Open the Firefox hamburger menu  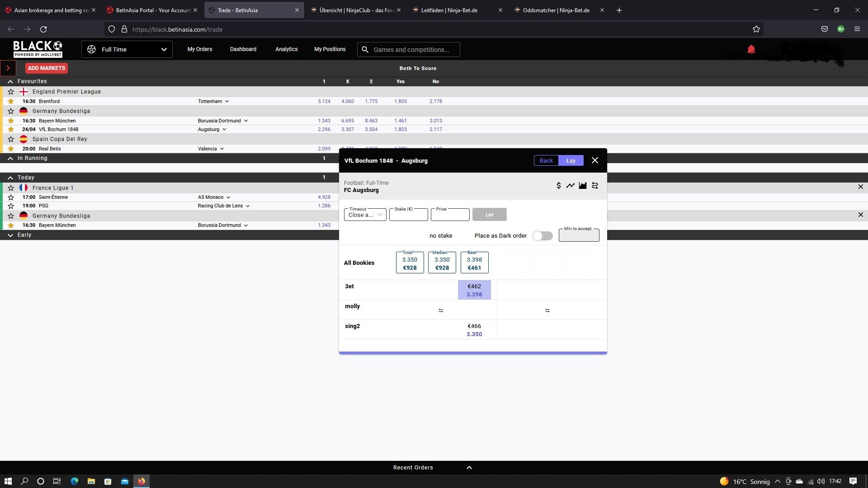857,29
